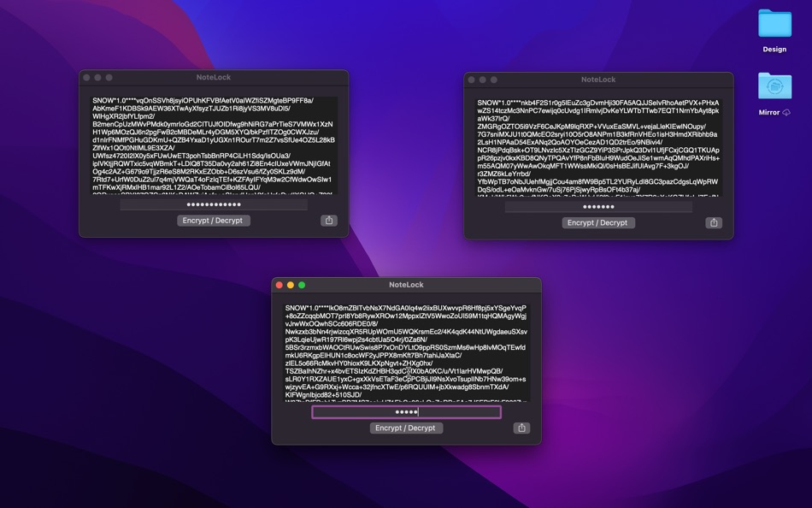Click the share icon in the front NoteLock window
The height and width of the screenshot is (508, 812).
coord(521,428)
